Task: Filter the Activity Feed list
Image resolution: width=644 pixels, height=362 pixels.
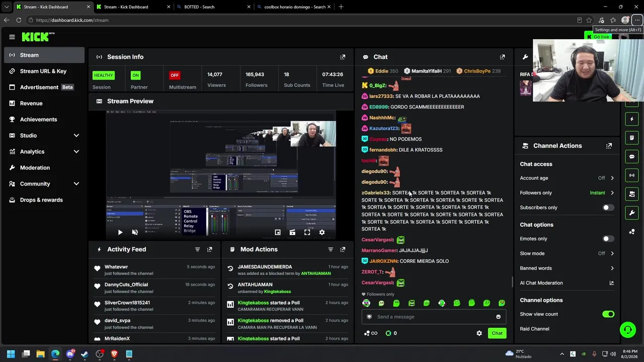Action: [197, 249]
